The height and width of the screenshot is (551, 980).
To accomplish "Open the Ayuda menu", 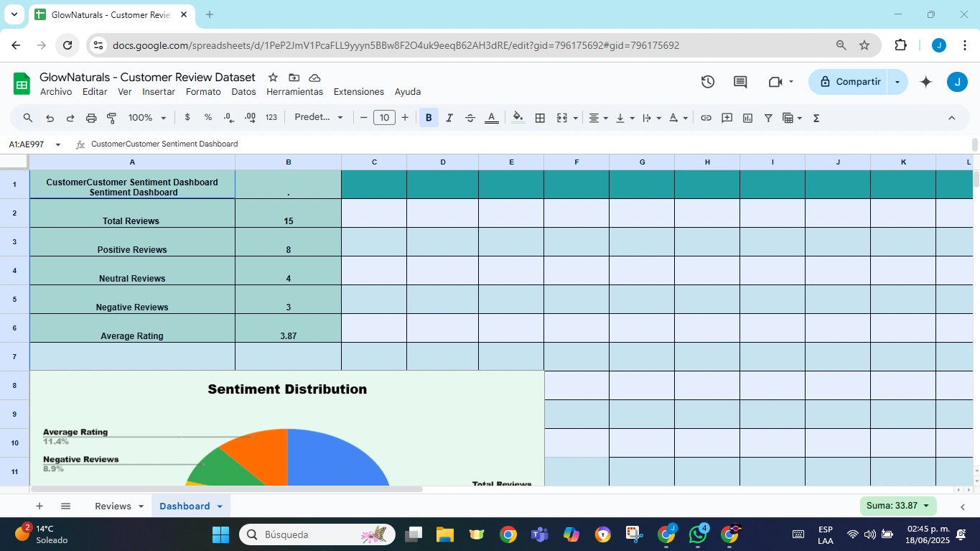I will [x=408, y=92].
